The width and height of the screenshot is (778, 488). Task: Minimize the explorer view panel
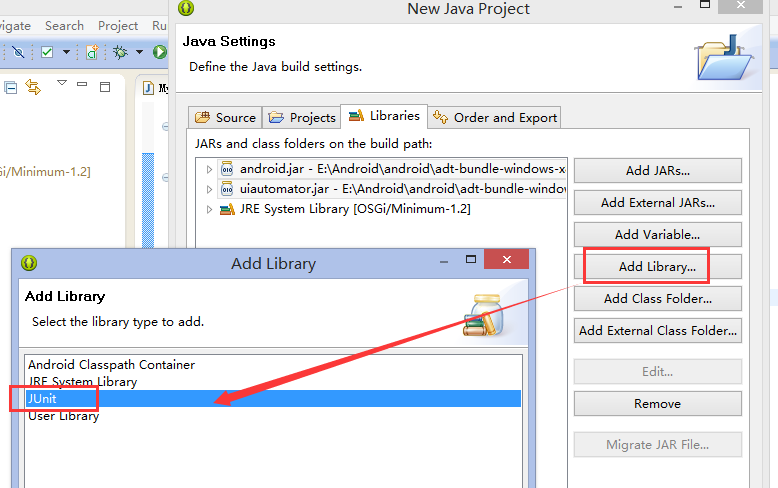tap(82, 84)
